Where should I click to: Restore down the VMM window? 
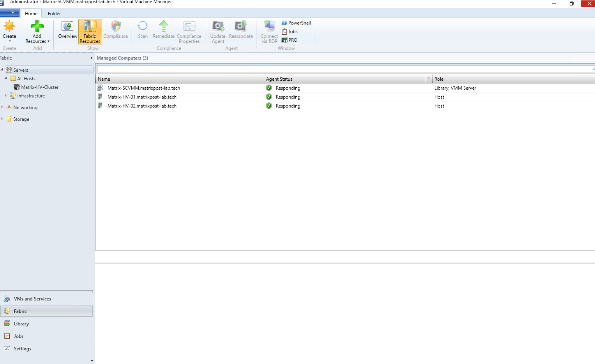pyautogui.click(x=572, y=4)
